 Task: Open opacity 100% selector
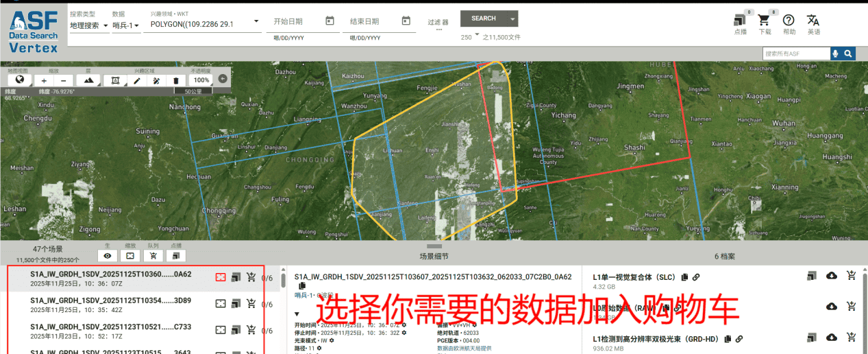click(200, 80)
